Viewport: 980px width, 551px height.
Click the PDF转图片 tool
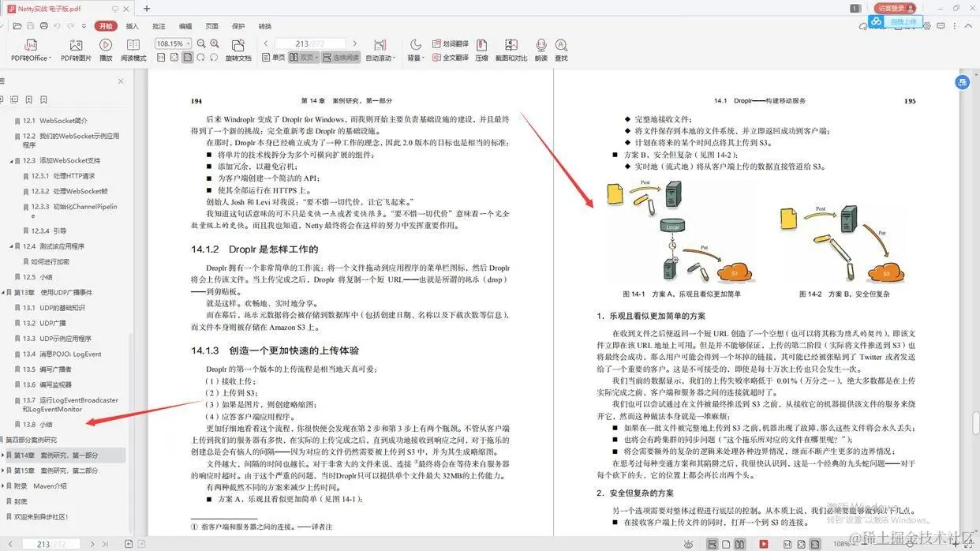pos(76,51)
